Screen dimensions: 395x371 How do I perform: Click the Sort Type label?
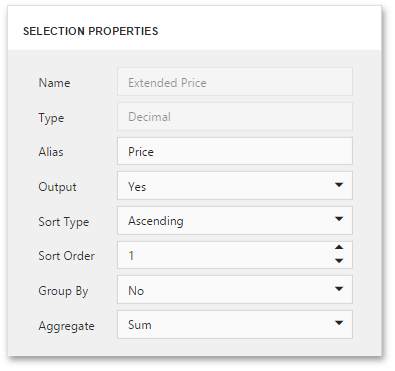tap(64, 222)
